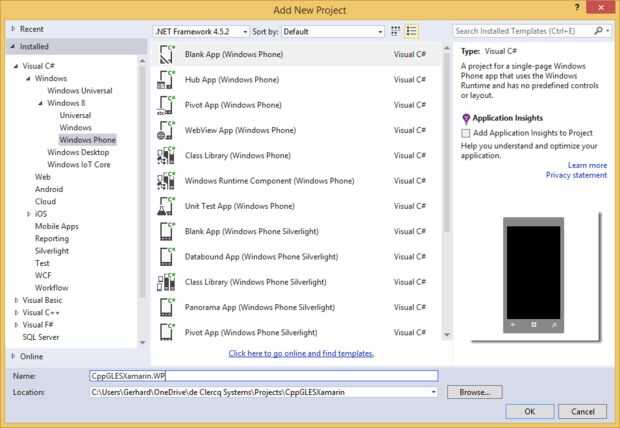Viewport: 620px width, 428px height.
Task: Select the Test category
Action: [42, 263]
